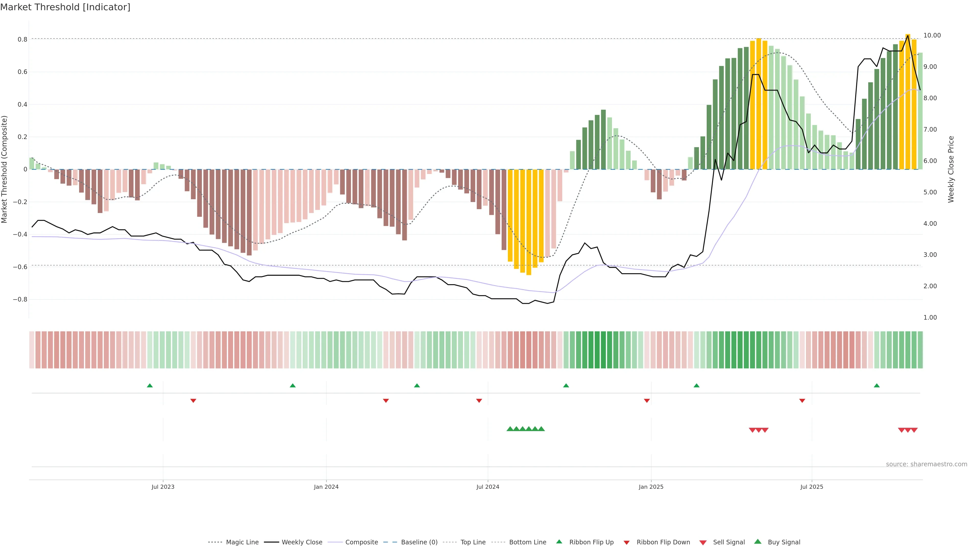Click red flip-down marker just before Jul 2025
The height and width of the screenshot is (551, 980).
point(802,400)
